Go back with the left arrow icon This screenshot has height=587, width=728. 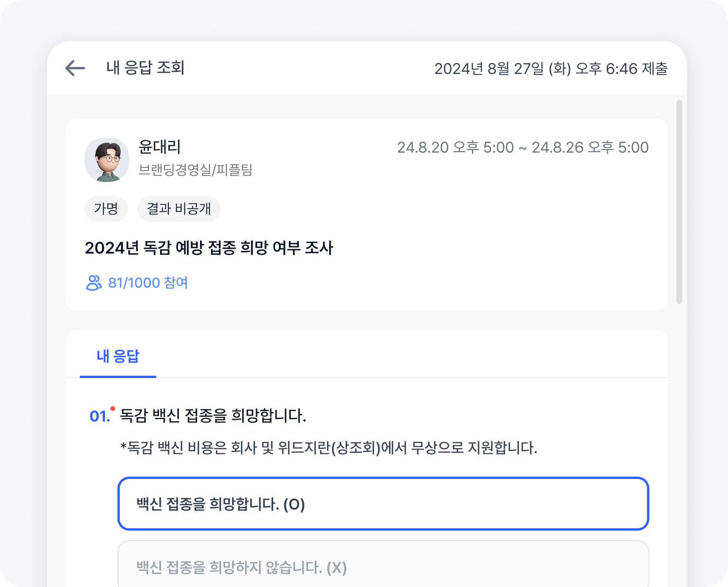tap(75, 68)
